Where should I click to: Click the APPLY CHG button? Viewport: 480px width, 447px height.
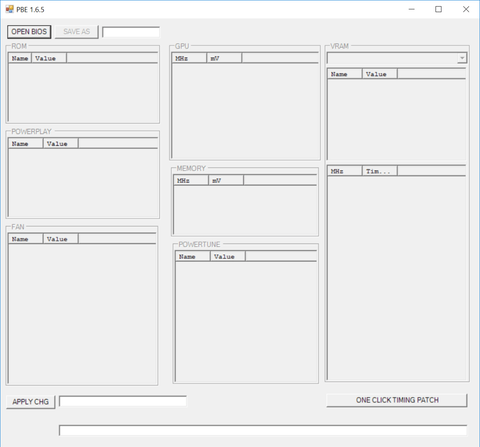(30, 402)
